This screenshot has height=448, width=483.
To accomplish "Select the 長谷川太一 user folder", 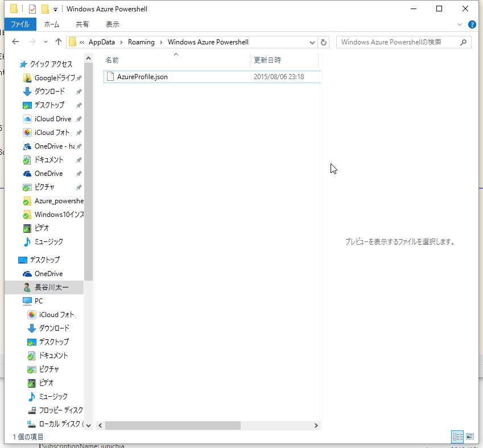I will click(44, 287).
